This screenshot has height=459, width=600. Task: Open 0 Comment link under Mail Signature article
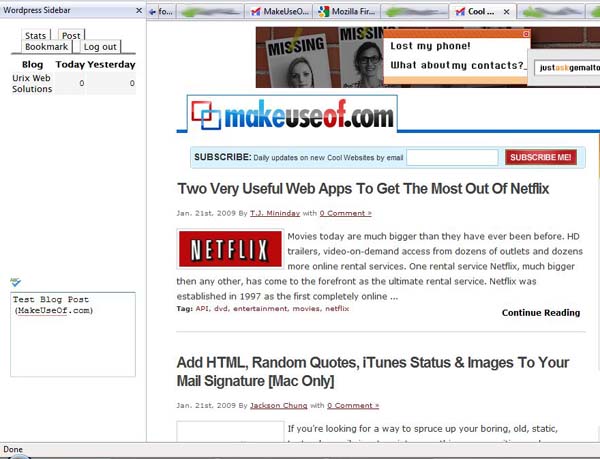click(353, 405)
